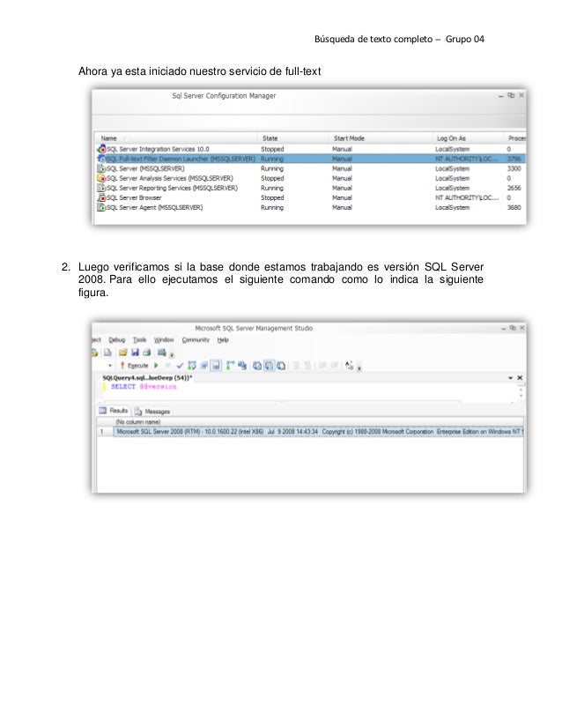Screen dimensions: 562x728
Task: Open the database dropdown arrow before Execute
Action: pos(110,366)
